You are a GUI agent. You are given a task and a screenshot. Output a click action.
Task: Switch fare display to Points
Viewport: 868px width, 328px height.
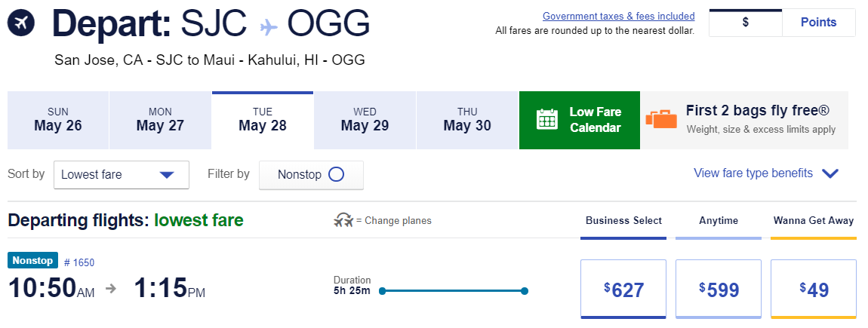pos(819,23)
